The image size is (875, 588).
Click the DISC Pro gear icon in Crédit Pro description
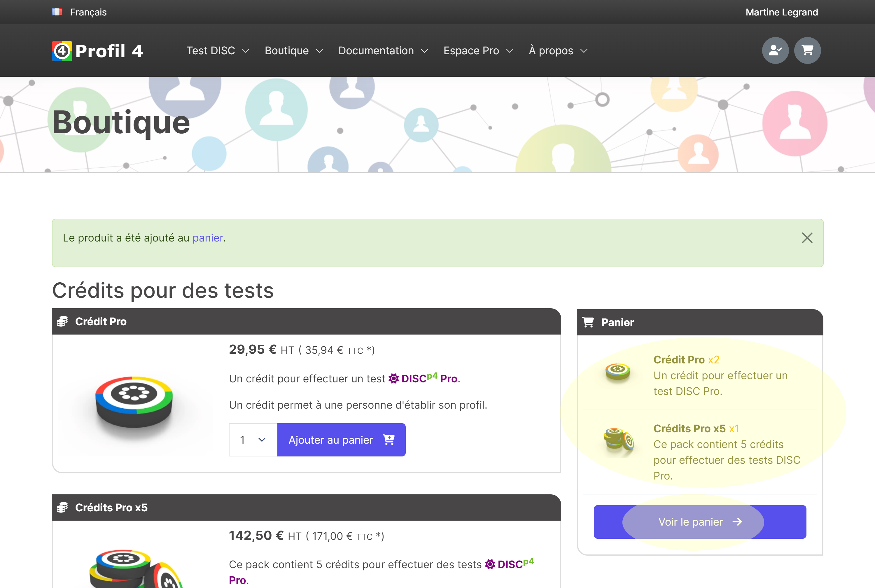pos(393,378)
